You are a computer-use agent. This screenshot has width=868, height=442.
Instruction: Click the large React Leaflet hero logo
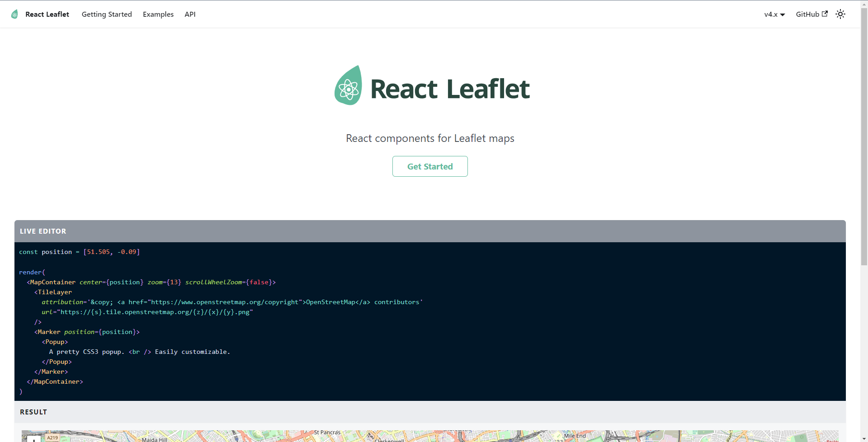[x=431, y=85]
